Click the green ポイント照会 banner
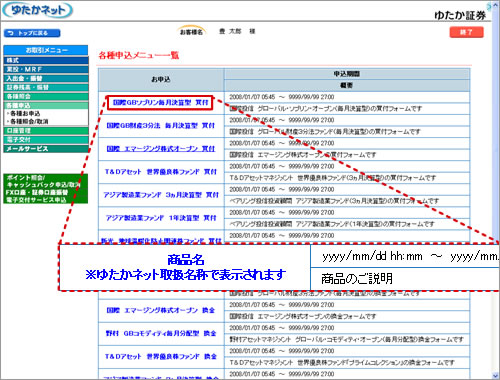This screenshot has width=500, height=380. tap(46, 189)
